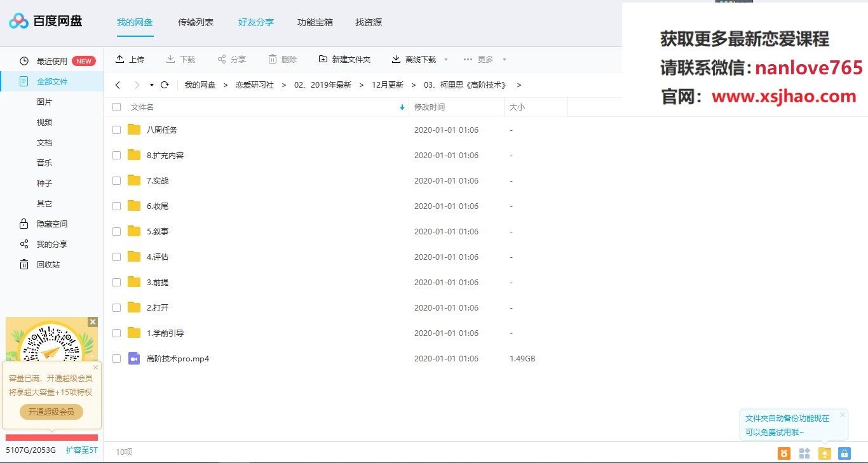Open the 功能宝箱 menu item

316,22
